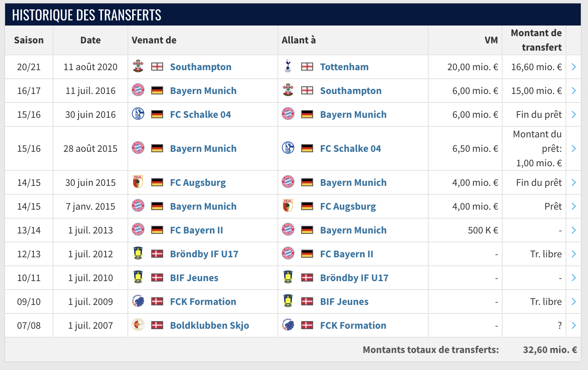Click the German flag beside FC Bayern II, 2013 row
Screen dimensions: 588x370
[x=157, y=230]
